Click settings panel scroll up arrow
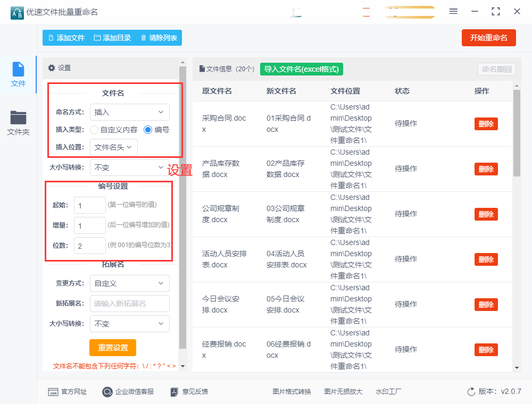Viewport: 532px width, 404px height. tap(182, 62)
